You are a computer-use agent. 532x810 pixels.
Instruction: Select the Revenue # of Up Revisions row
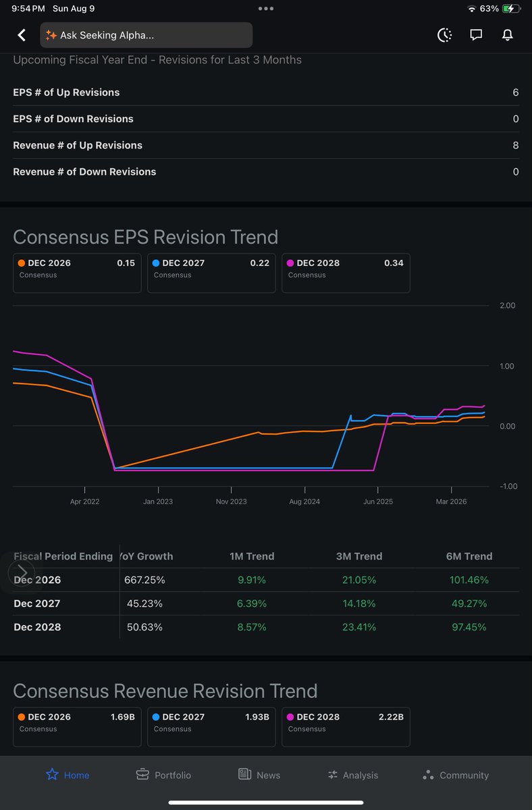coord(266,145)
